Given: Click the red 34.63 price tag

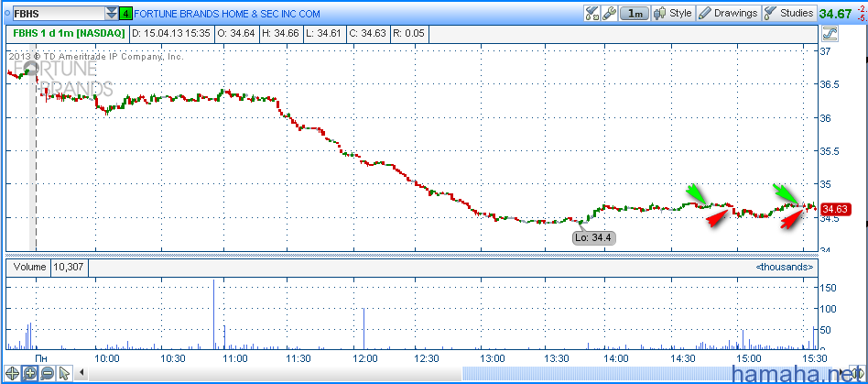Looking at the screenshot, I should [x=836, y=209].
